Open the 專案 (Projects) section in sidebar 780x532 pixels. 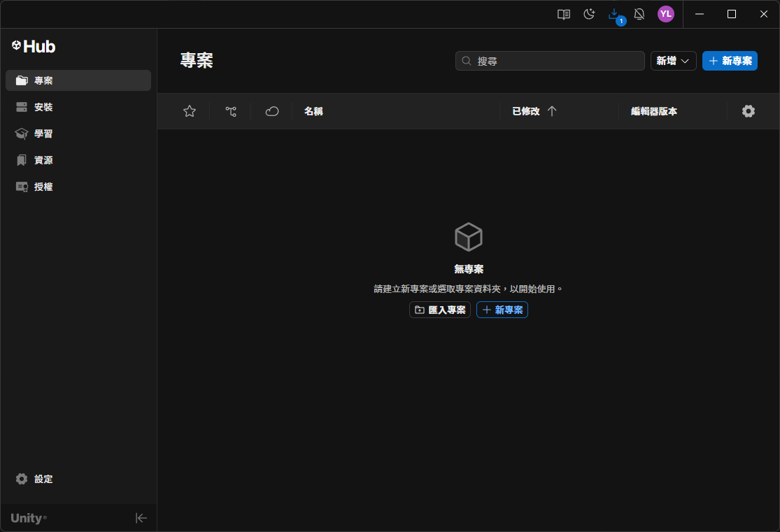[x=43, y=80]
